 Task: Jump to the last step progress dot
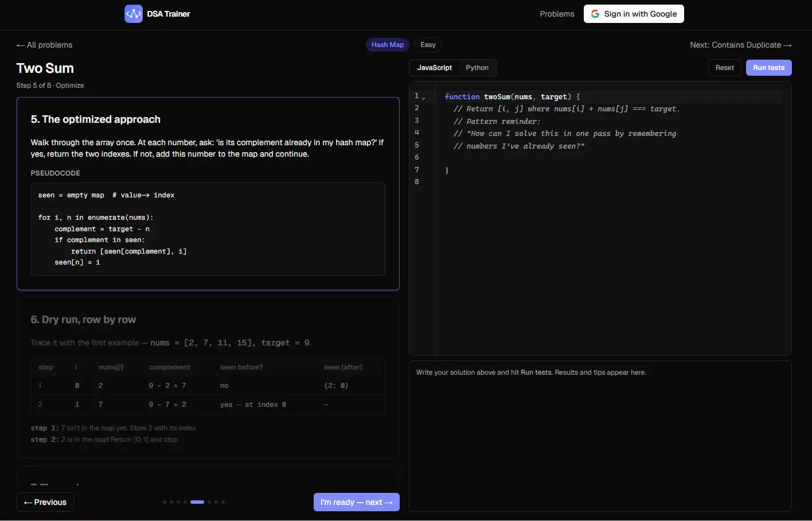point(223,502)
